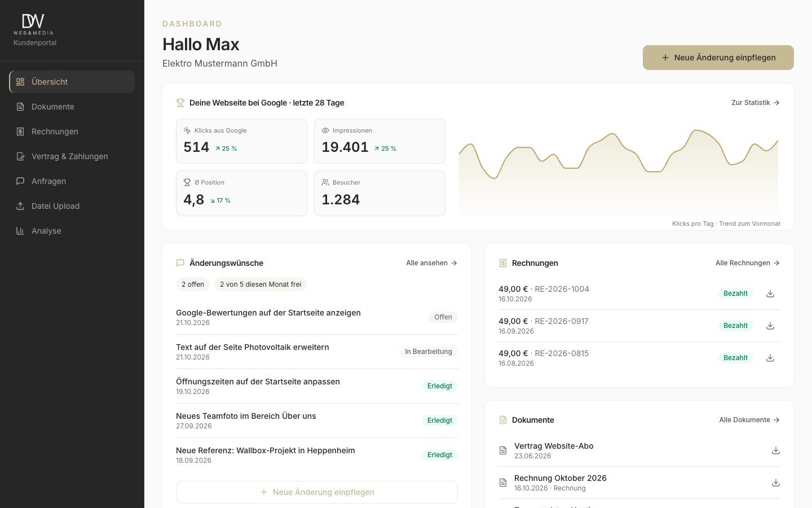Click the trophy icon beside Google heading
Image resolution: width=812 pixels, height=508 pixels.
(x=180, y=103)
